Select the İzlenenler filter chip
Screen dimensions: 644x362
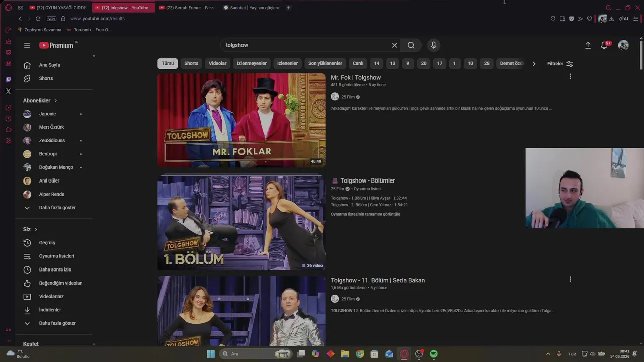(x=287, y=63)
